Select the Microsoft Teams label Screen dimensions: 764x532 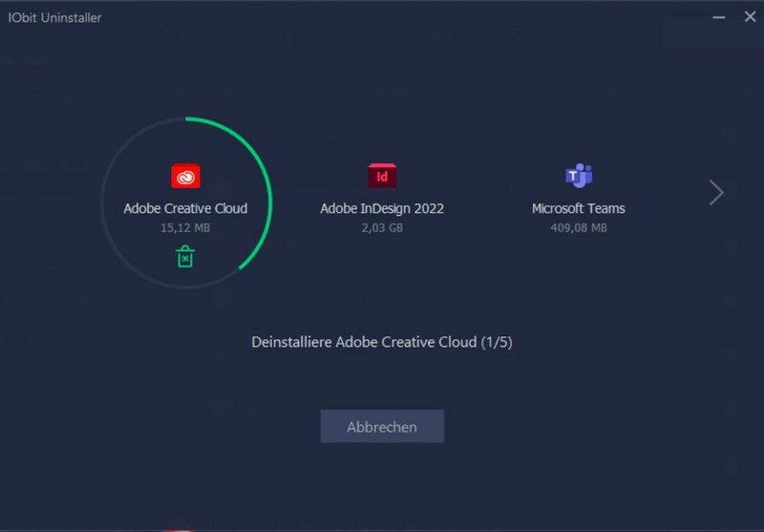coord(579,208)
